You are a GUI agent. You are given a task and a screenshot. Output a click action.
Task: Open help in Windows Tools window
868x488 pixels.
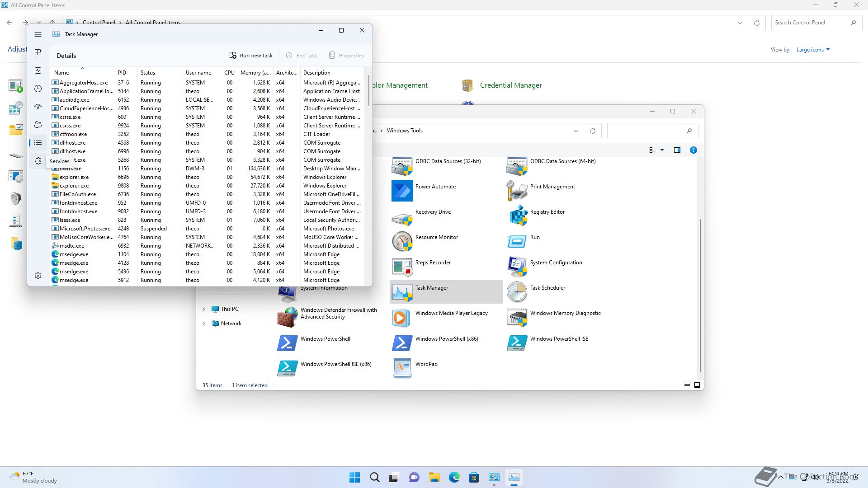pos(693,150)
